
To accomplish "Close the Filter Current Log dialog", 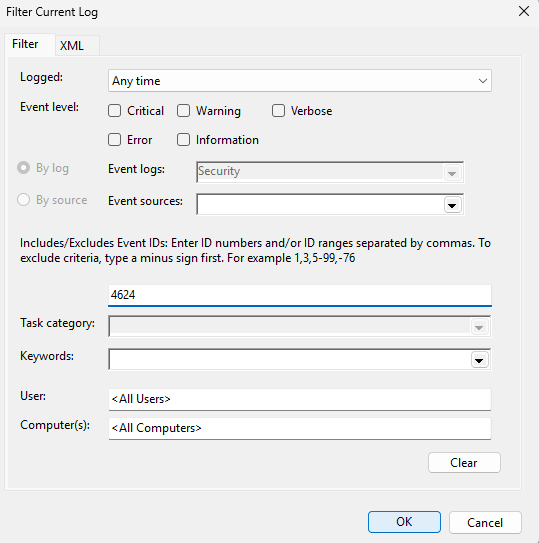I will (524, 11).
